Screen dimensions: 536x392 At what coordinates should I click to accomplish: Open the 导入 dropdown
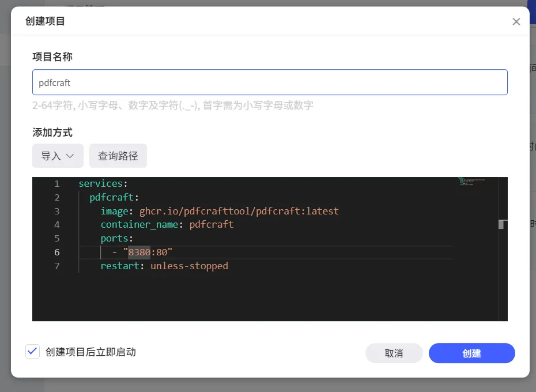pos(58,156)
